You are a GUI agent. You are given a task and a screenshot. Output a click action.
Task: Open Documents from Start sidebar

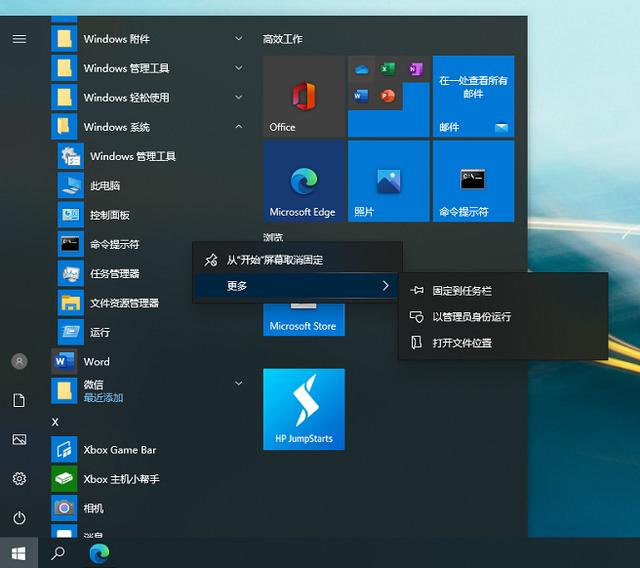point(19,400)
